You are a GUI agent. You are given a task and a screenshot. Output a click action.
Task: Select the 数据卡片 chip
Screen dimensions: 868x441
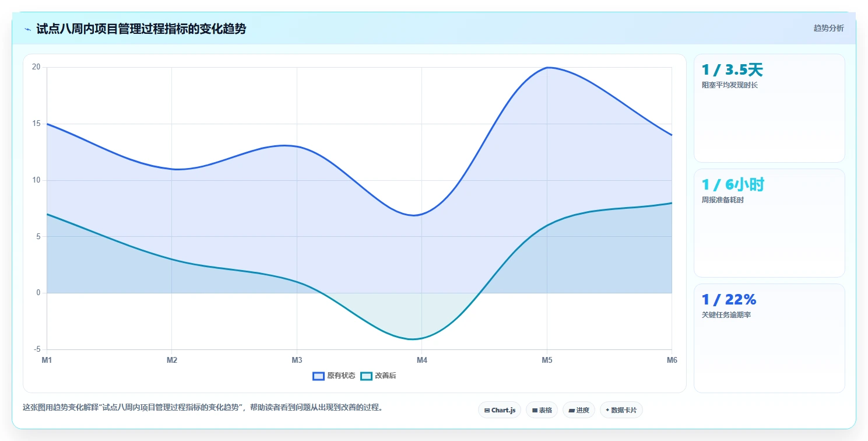(621, 410)
